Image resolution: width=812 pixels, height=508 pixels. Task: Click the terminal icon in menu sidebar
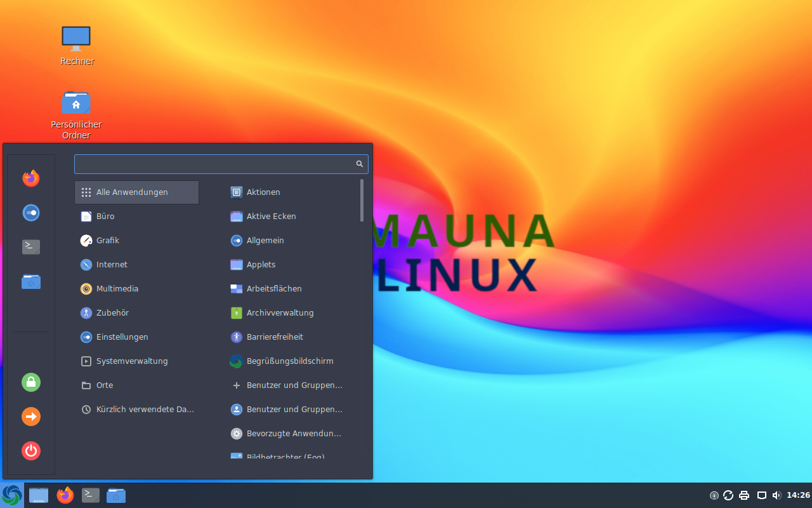[31, 247]
